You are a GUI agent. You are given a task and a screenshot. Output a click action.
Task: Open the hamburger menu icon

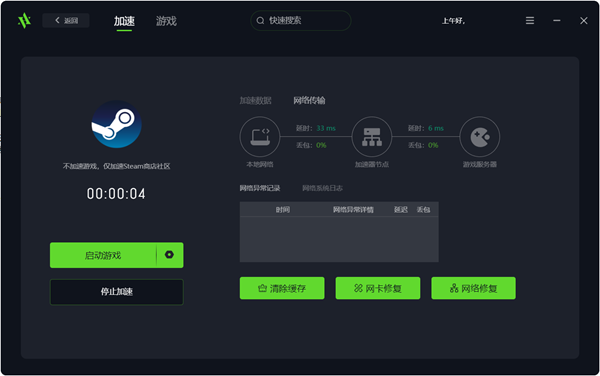pos(530,20)
